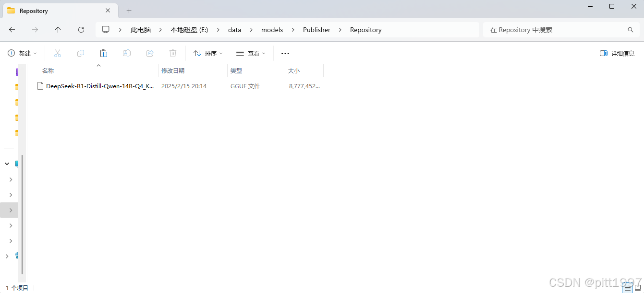The height and width of the screenshot is (293, 644).
Task: Click the Rename icon in toolbar
Action: pyautogui.click(x=127, y=53)
